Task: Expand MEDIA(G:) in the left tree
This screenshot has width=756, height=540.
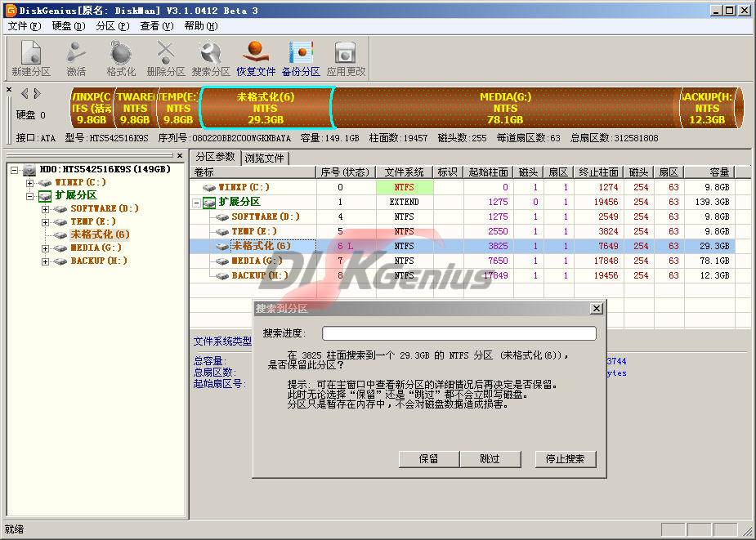Action: tap(45, 248)
